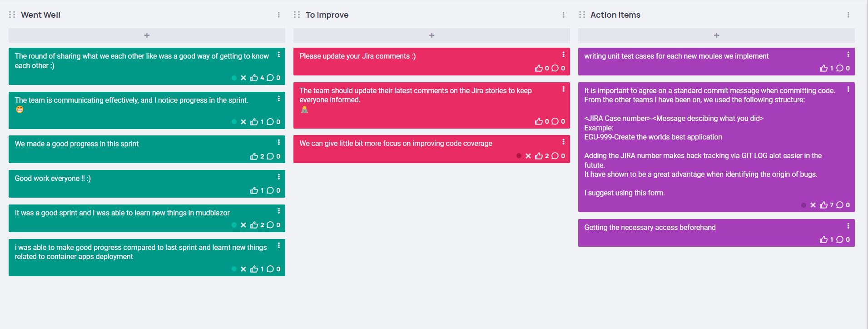The height and width of the screenshot is (329, 868).
Task: Grab the drag handle of Went Well column
Action: click(x=12, y=15)
